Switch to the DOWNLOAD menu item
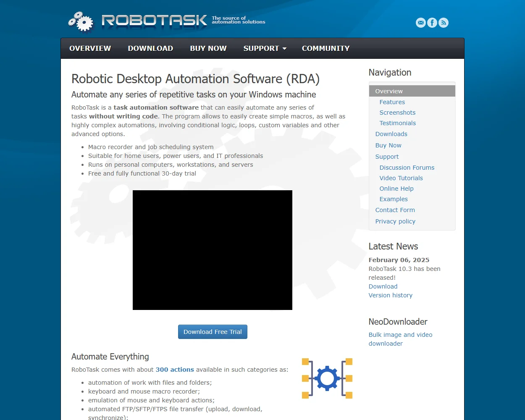 [150, 48]
